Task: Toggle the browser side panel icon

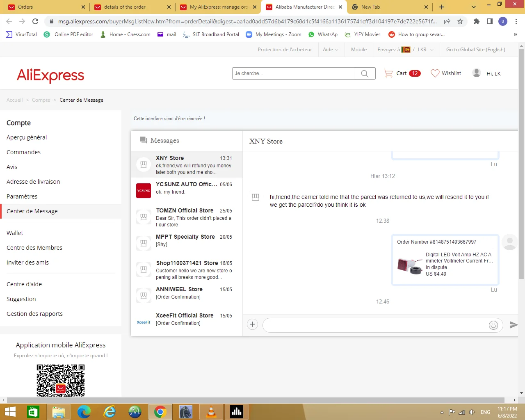Action: 490,21
